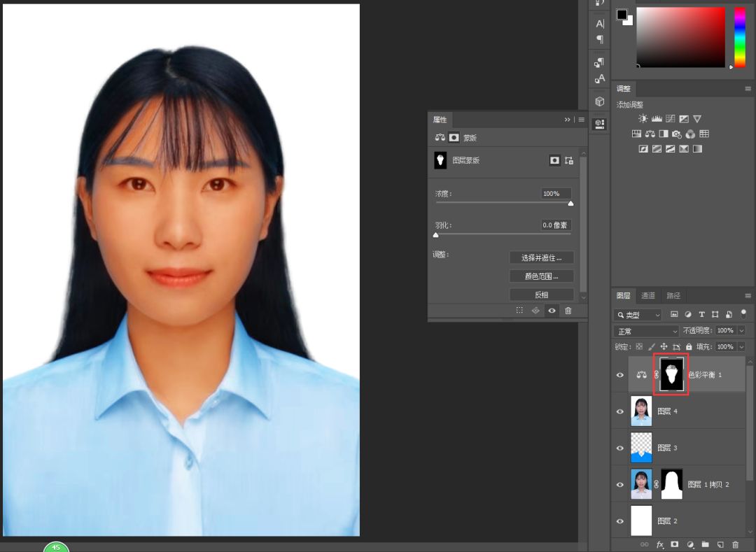Click the add vector mask icon in Properties

point(568,160)
